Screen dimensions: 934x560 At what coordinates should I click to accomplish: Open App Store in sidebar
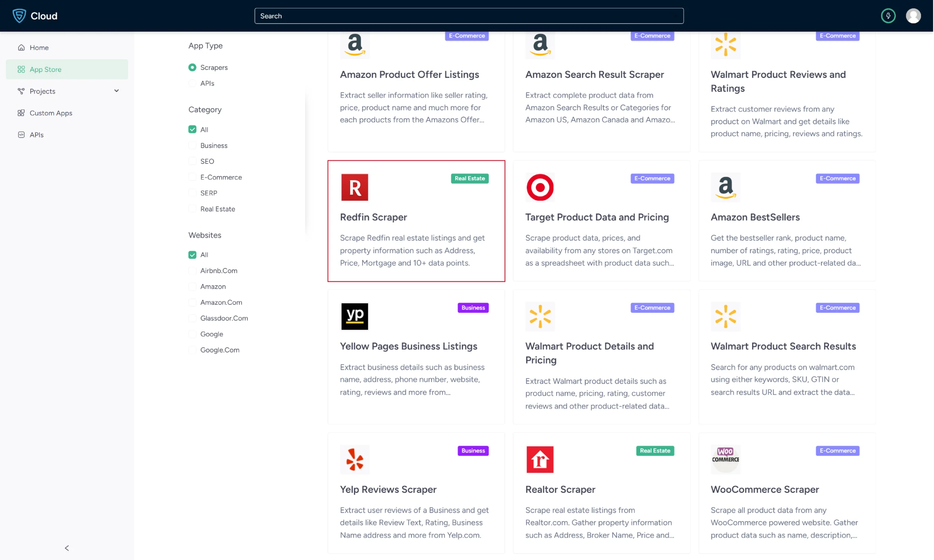click(x=67, y=69)
